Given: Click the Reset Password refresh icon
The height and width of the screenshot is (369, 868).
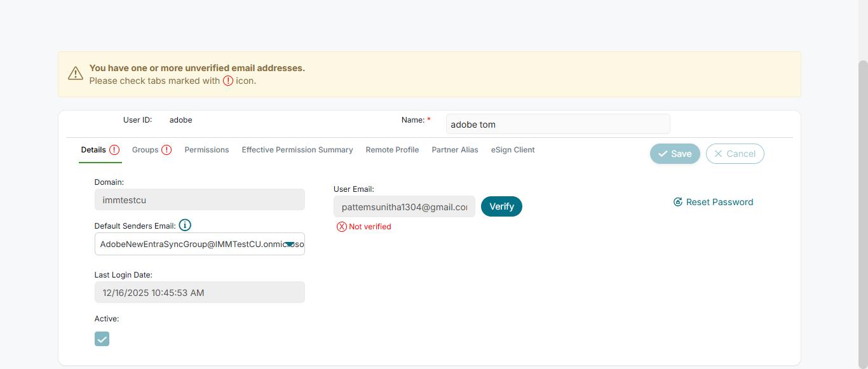Looking at the screenshot, I should [x=678, y=202].
